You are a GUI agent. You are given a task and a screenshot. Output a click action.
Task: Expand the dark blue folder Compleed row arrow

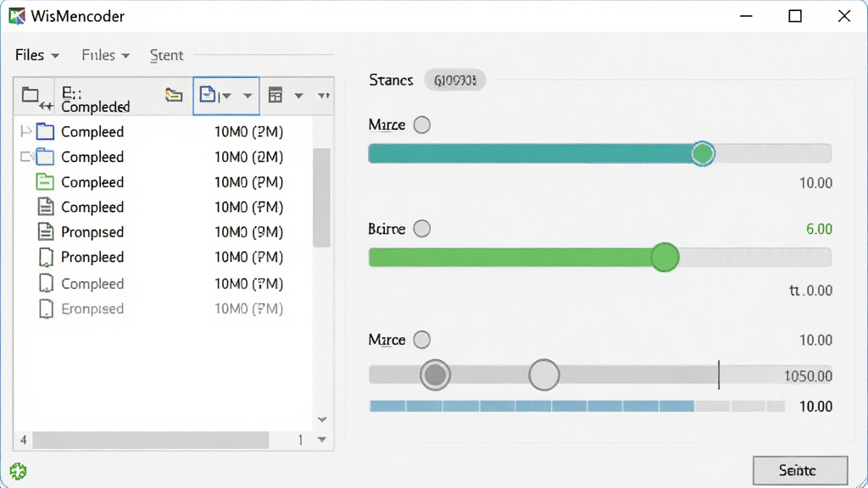(25, 131)
